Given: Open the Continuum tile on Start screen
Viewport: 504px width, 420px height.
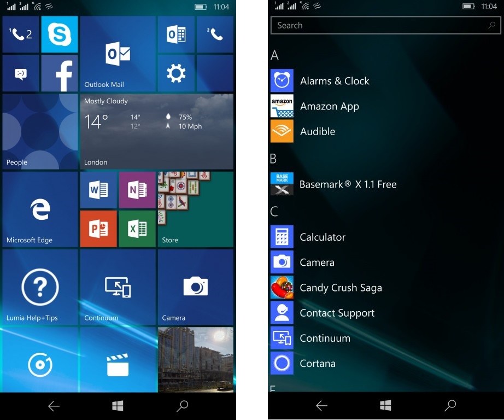Looking at the screenshot, I should [x=118, y=287].
